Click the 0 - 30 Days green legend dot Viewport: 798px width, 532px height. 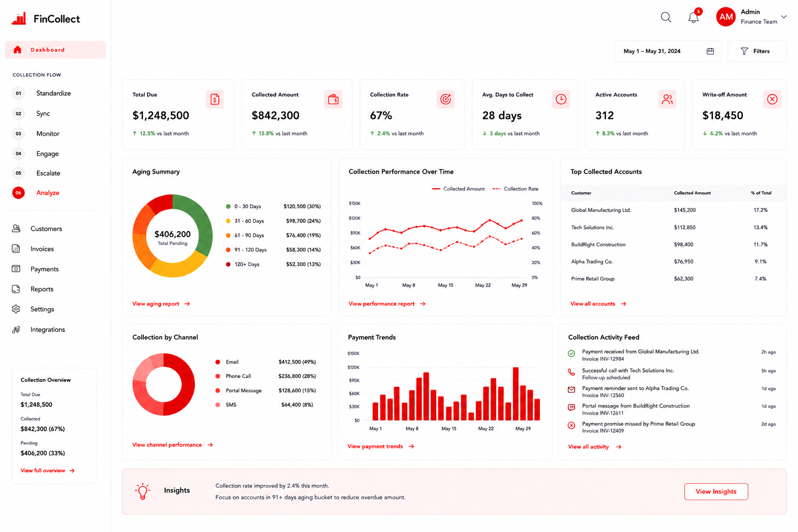click(x=228, y=206)
